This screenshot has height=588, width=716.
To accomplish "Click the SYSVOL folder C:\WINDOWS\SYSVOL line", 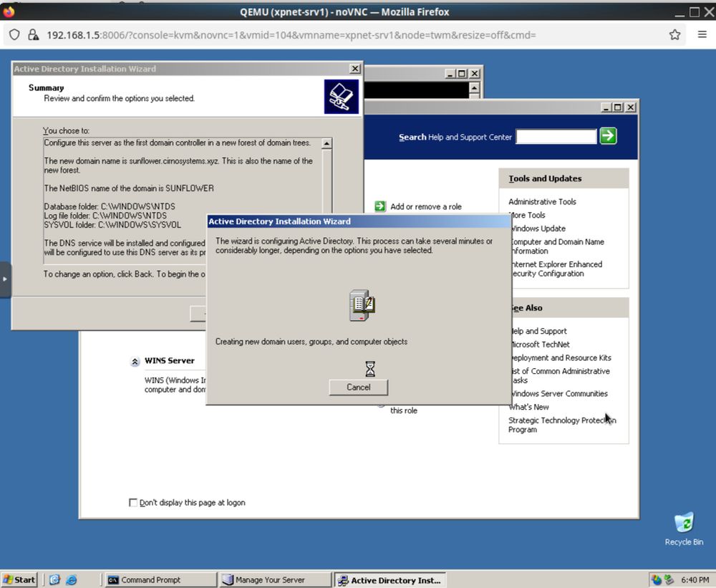I will click(x=112, y=225).
